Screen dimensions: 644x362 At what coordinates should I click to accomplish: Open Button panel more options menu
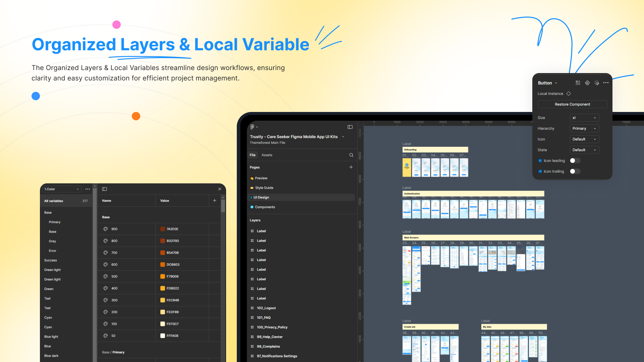[606, 83]
